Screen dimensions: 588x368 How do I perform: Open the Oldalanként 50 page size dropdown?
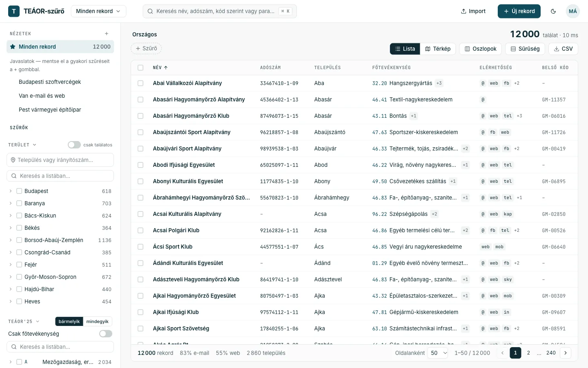(439, 353)
